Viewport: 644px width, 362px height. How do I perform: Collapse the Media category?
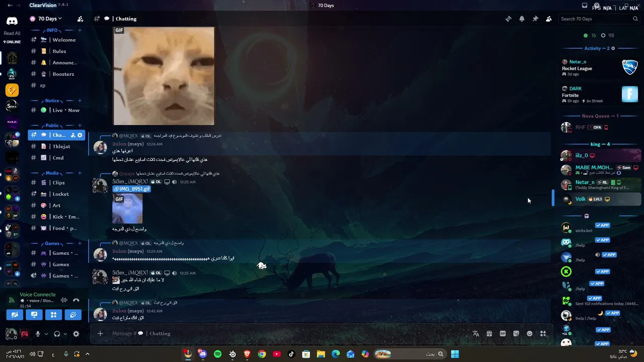[x=52, y=173]
